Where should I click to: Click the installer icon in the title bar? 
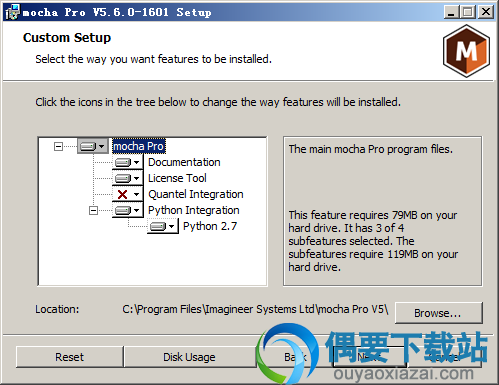[13, 12]
